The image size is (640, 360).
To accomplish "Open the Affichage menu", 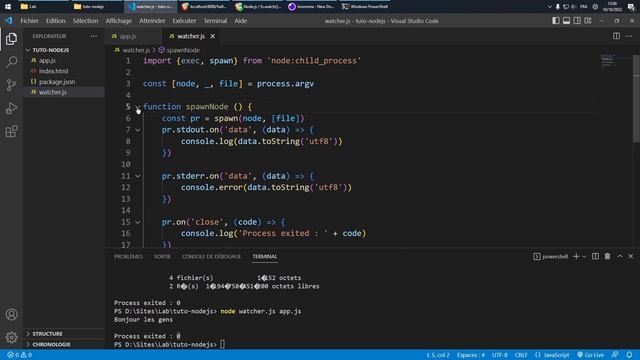I will pyautogui.click(x=119, y=21).
